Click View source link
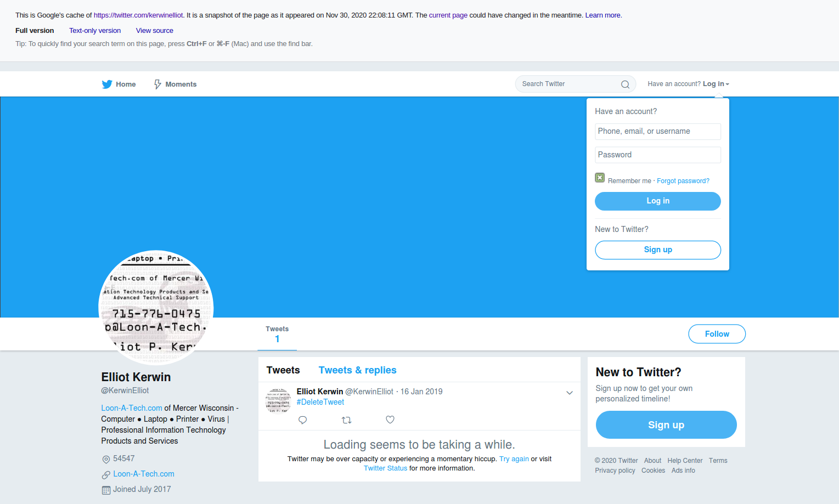839x504 pixels. point(155,31)
